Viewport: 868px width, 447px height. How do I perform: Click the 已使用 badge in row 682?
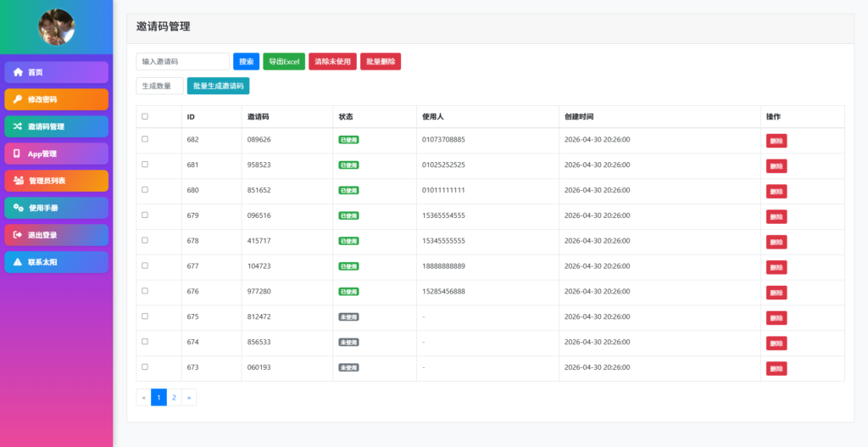[x=348, y=140]
